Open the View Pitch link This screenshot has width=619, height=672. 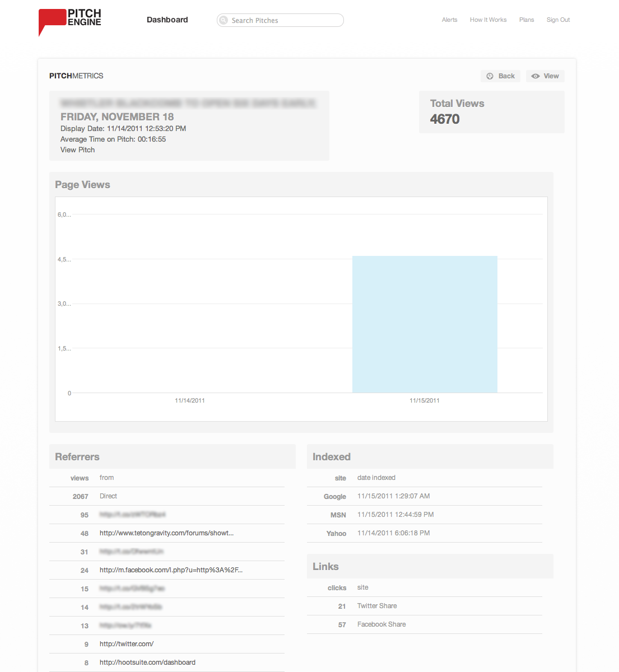(77, 150)
